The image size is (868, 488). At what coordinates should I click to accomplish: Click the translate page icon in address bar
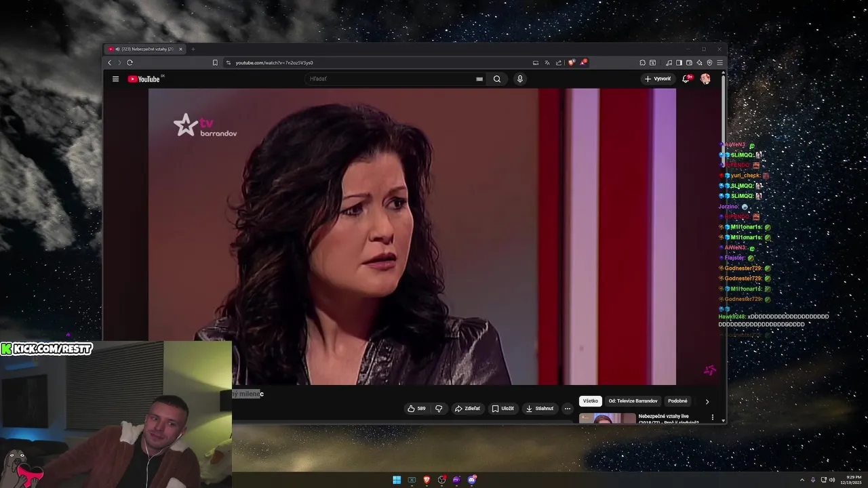pos(547,62)
